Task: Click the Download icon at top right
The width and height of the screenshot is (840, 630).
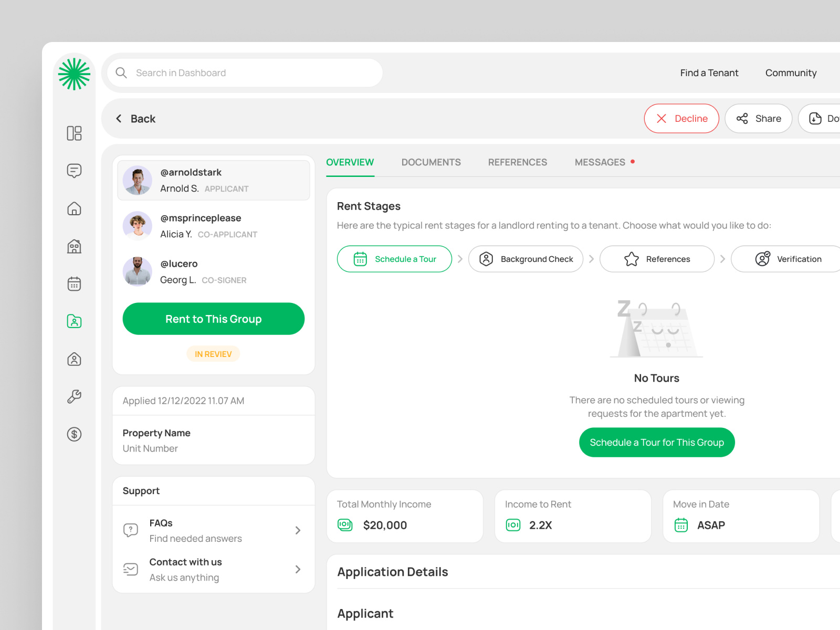Action: point(815,119)
